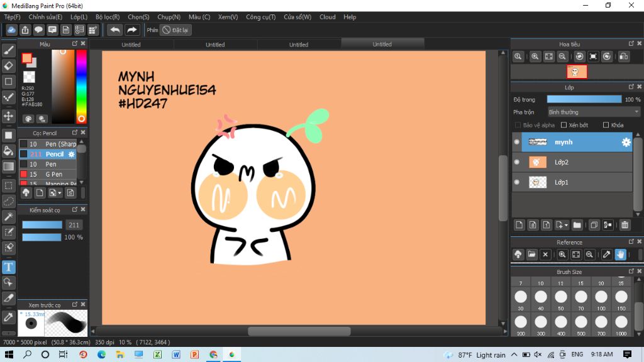Hide the Lớp1 layer
The width and height of the screenshot is (644, 362).
[x=517, y=182]
